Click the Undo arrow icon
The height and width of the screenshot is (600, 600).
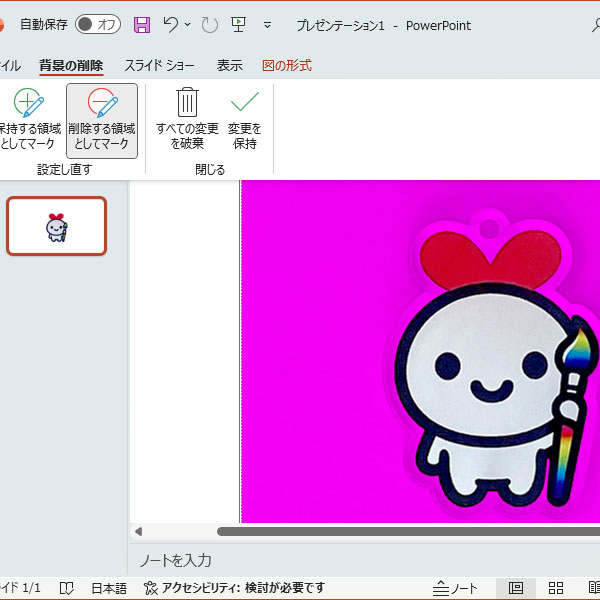click(170, 25)
